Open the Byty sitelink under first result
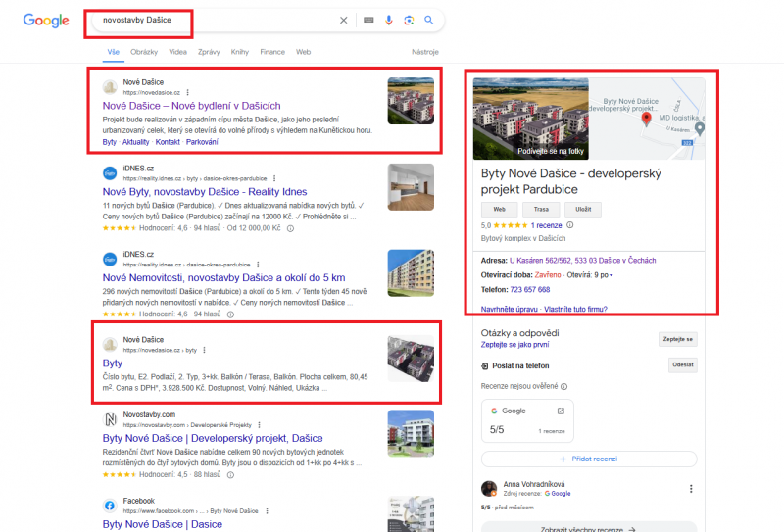Viewport: 784px width, 532px height. (x=110, y=142)
